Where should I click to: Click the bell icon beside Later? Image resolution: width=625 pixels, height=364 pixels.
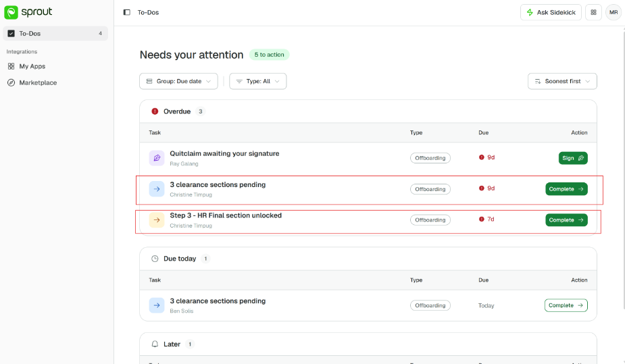click(155, 344)
